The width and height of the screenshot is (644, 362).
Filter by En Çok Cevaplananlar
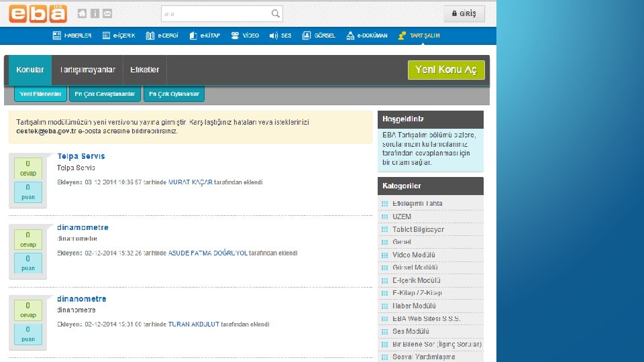click(x=105, y=94)
